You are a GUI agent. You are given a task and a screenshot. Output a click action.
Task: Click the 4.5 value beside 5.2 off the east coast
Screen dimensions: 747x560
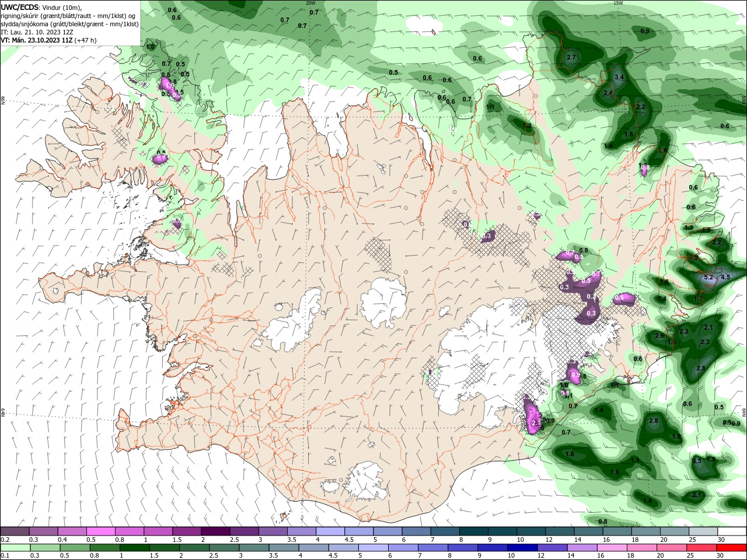726,277
